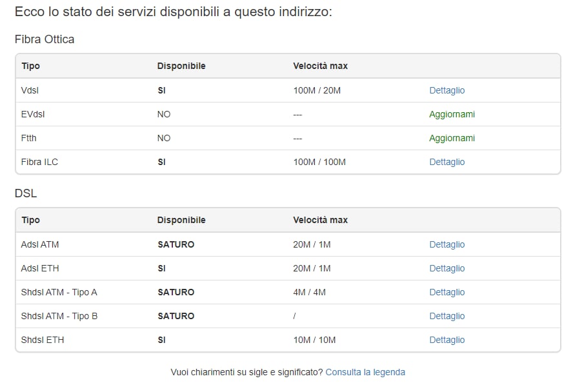Open Dettaglio for Shdsl ATM - Tipo B
Viewport: 573px width, 392px height.
[x=447, y=317]
